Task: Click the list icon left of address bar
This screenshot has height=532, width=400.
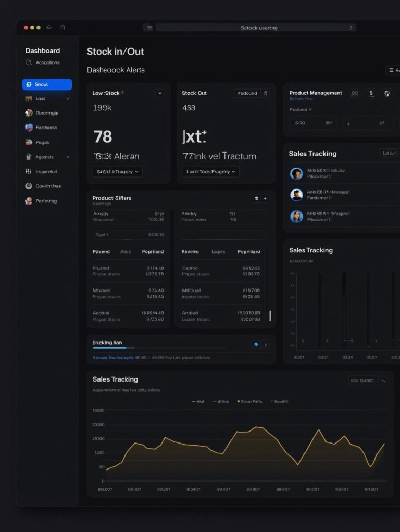Action: 149,28
